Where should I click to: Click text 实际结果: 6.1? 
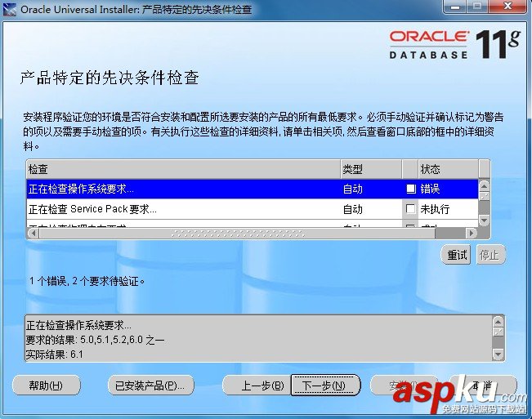tap(54, 354)
